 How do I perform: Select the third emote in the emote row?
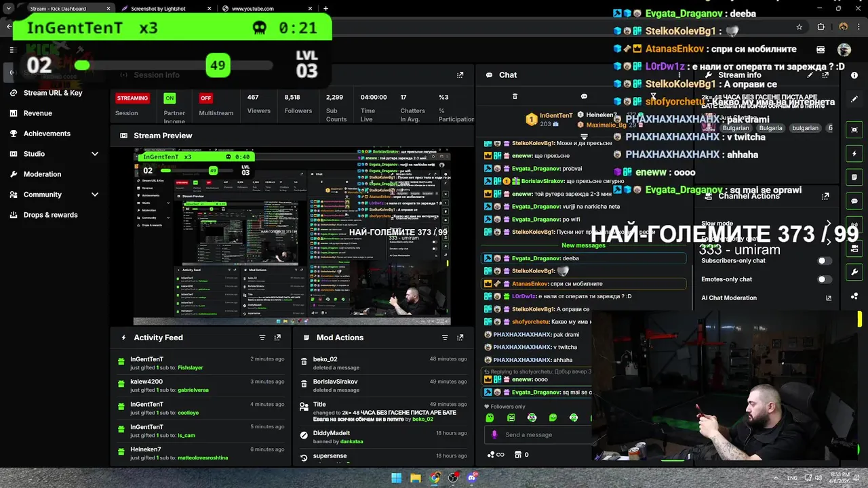coord(532,418)
